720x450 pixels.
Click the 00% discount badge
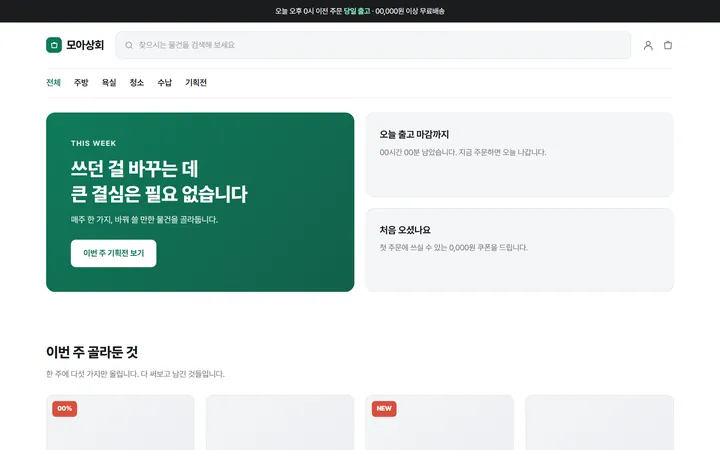64,409
